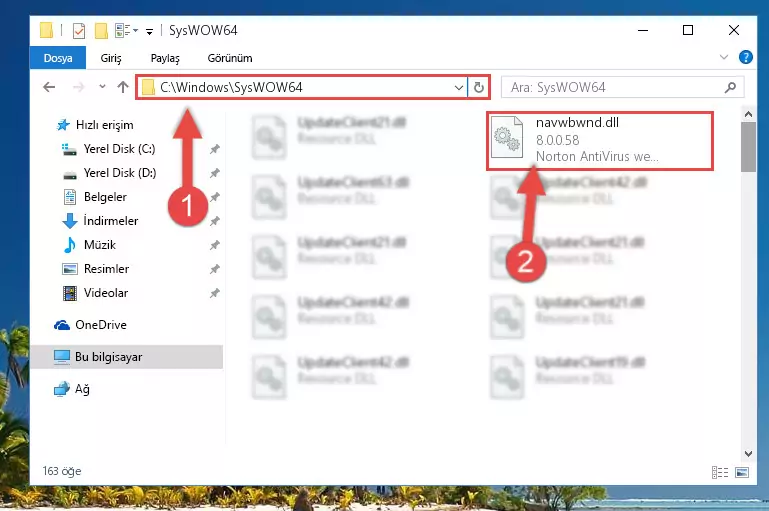The image size is (769, 511).
Task: Switch to the Giriş ribbon tab
Action: 111,58
